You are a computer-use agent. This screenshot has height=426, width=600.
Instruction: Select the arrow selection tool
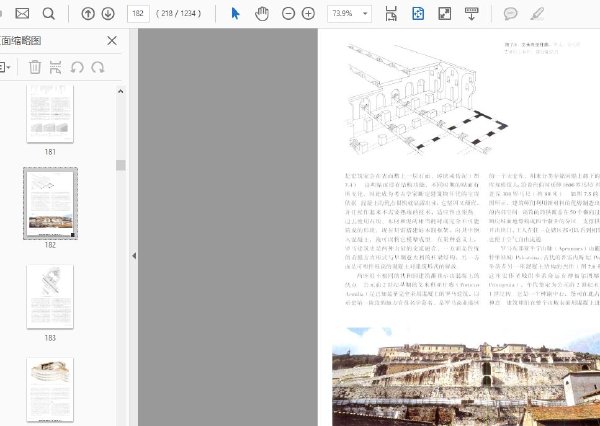coord(236,14)
